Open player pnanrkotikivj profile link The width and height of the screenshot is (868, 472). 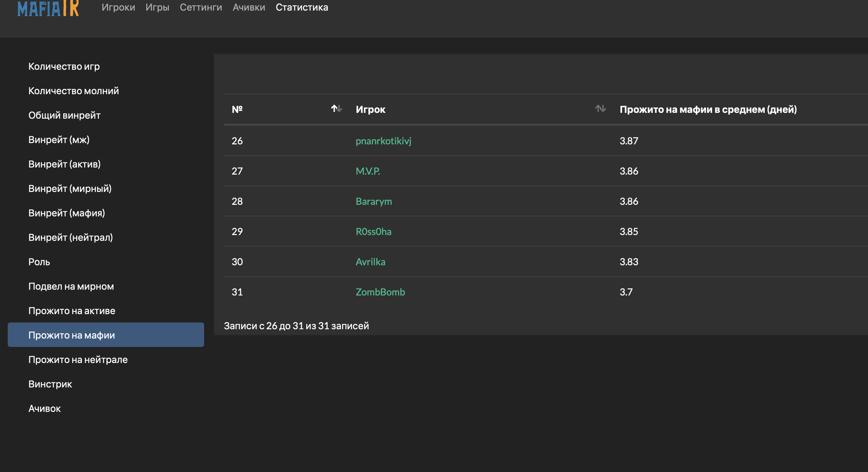384,141
